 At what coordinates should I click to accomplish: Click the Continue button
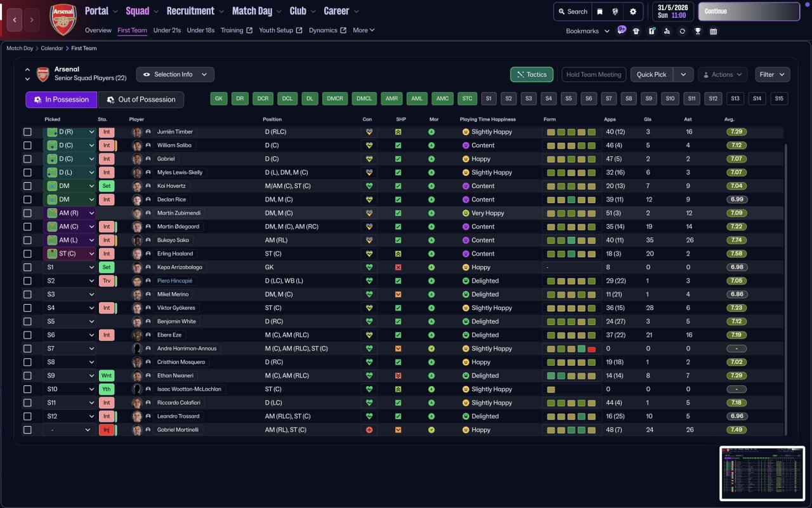coord(749,11)
